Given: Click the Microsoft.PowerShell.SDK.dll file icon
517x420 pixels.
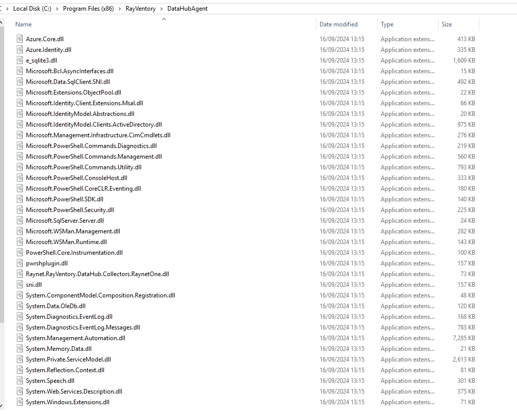Looking at the screenshot, I should [x=20, y=199].
